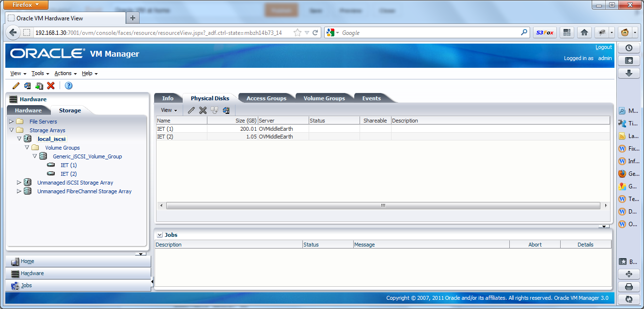
Task: Click inside the Google search field
Action: (426, 32)
